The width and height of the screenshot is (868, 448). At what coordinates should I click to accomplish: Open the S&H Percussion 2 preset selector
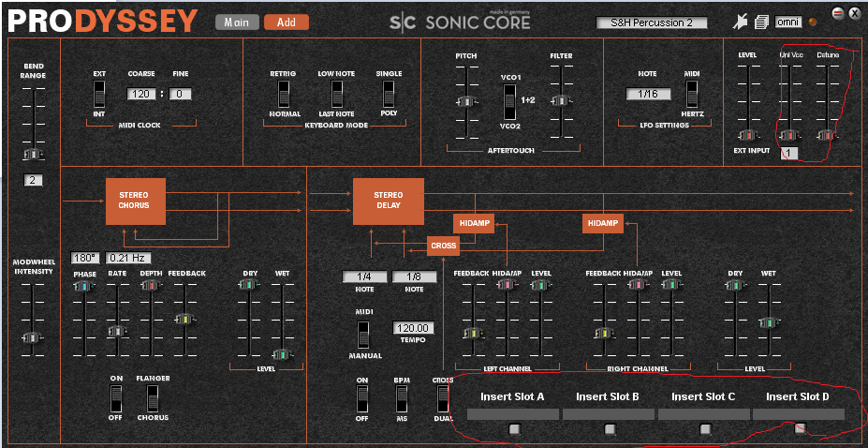click(x=652, y=22)
